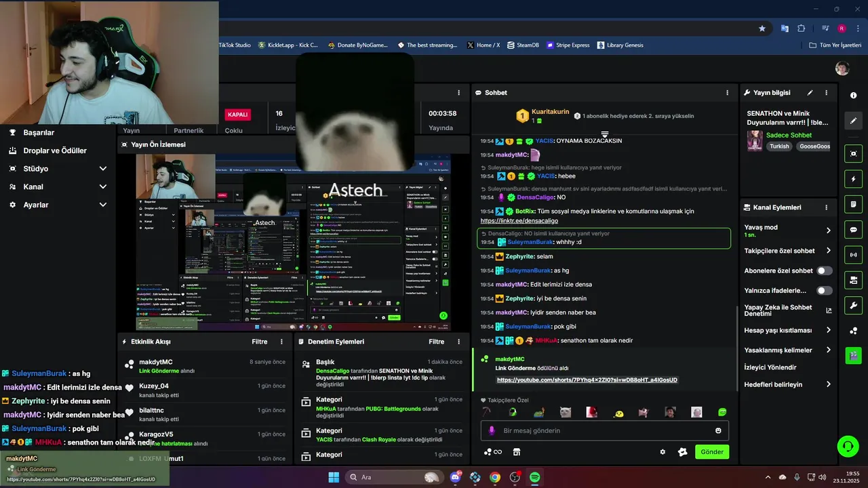
Task: Toggle Abonelere özel sohbet switch
Action: pyautogui.click(x=825, y=270)
